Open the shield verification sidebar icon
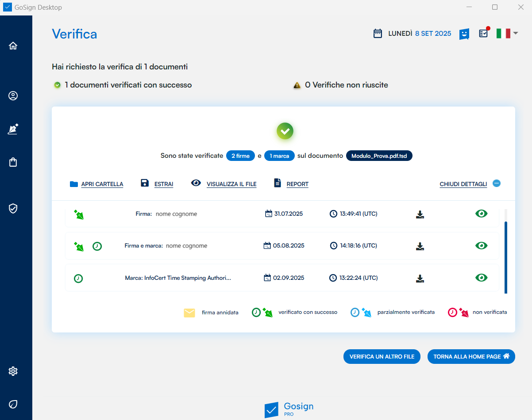 pyautogui.click(x=13, y=208)
